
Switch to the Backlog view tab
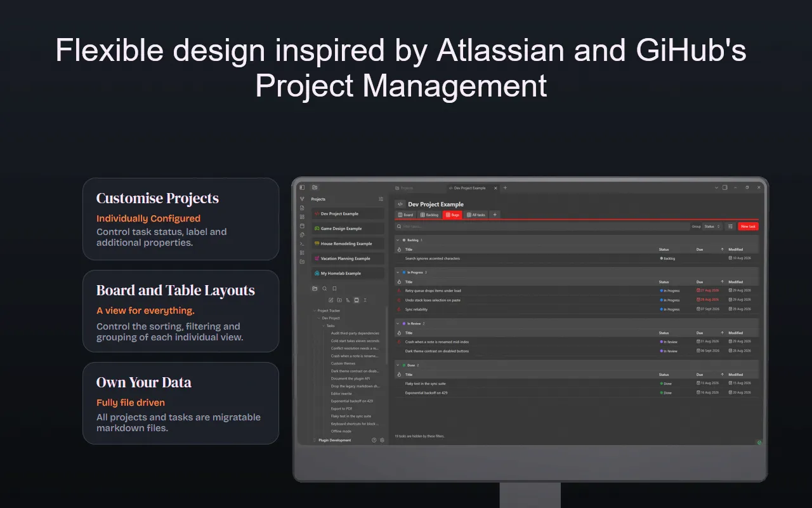[x=429, y=215]
